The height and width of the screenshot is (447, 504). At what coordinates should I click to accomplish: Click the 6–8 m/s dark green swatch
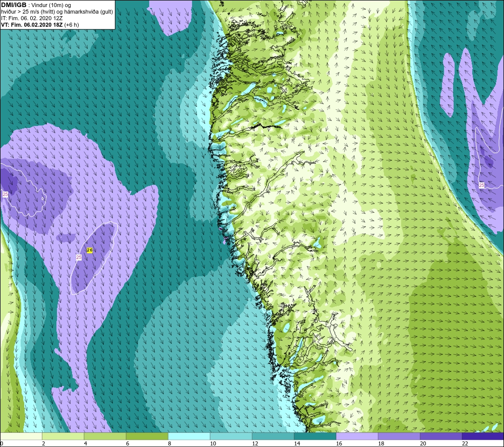click(147, 436)
